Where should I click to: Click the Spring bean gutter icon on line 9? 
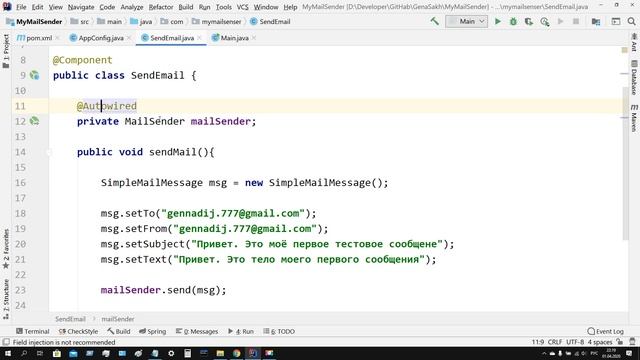tap(35, 75)
